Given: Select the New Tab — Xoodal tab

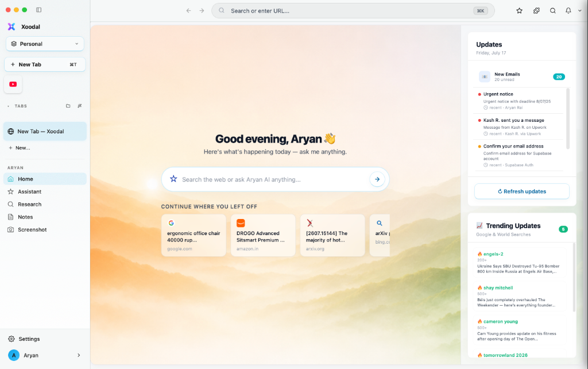Looking at the screenshot, I should coord(45,132).
